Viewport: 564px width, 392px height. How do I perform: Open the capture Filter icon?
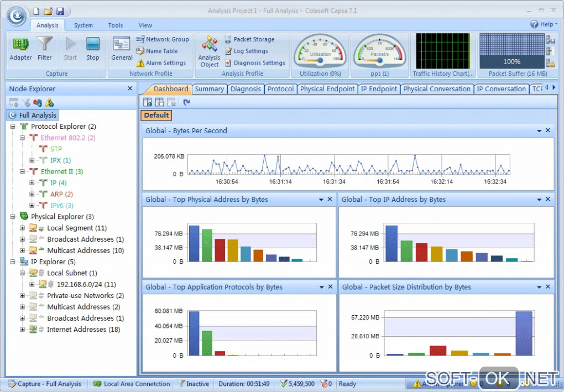(x=45, y=49)
